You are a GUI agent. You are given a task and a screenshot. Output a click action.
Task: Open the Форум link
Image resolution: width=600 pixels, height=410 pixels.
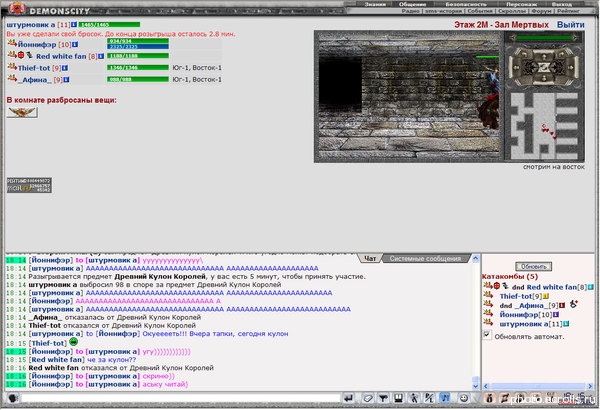[x=540, y=11]
